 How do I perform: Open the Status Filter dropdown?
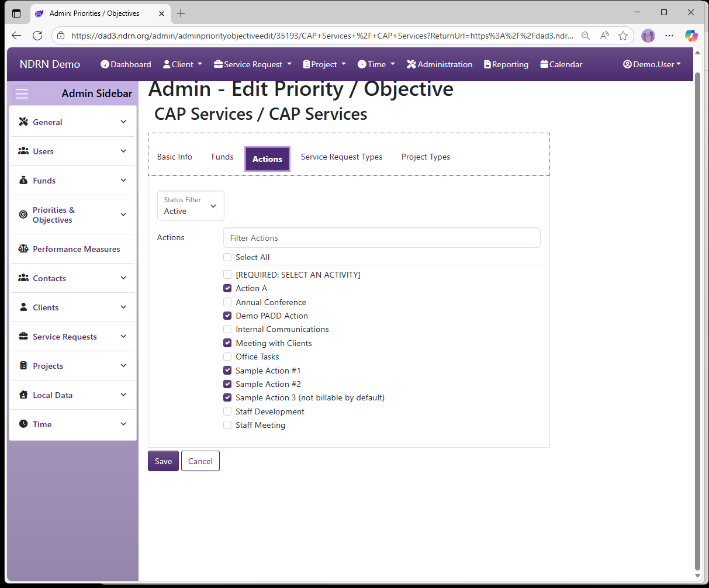tap(191, 206)
